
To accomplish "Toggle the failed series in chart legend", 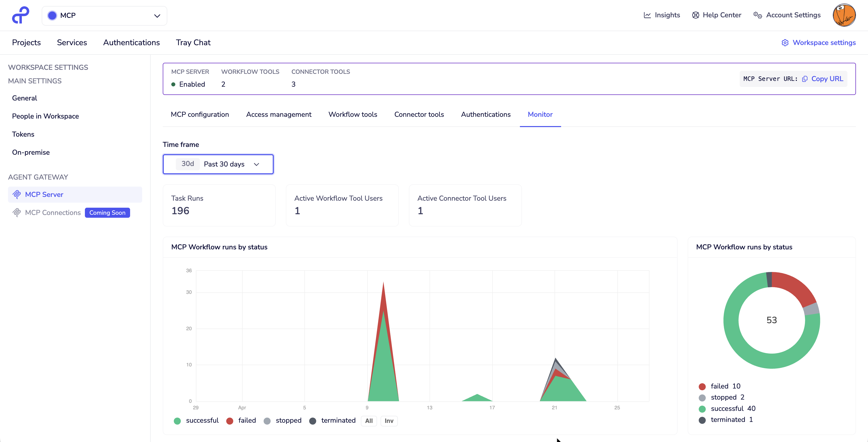I will click(241, 420).
